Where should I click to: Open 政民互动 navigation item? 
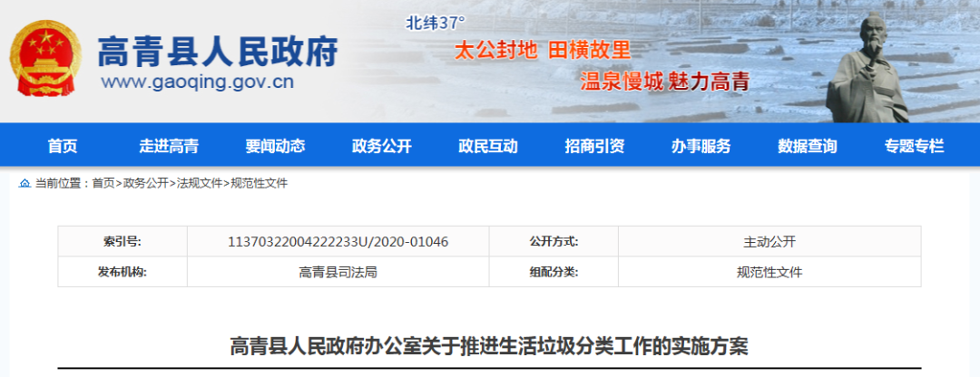pyautogui.click(x=488, y=147)
